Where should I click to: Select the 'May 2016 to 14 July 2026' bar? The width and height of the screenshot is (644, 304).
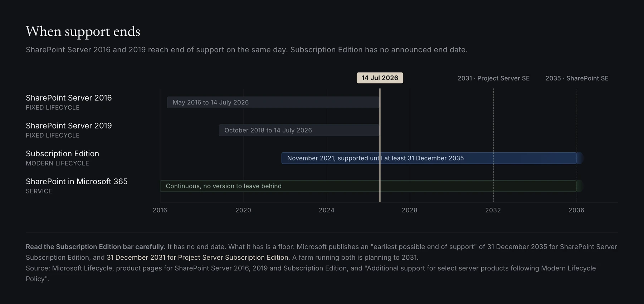(x=273, y=102)
